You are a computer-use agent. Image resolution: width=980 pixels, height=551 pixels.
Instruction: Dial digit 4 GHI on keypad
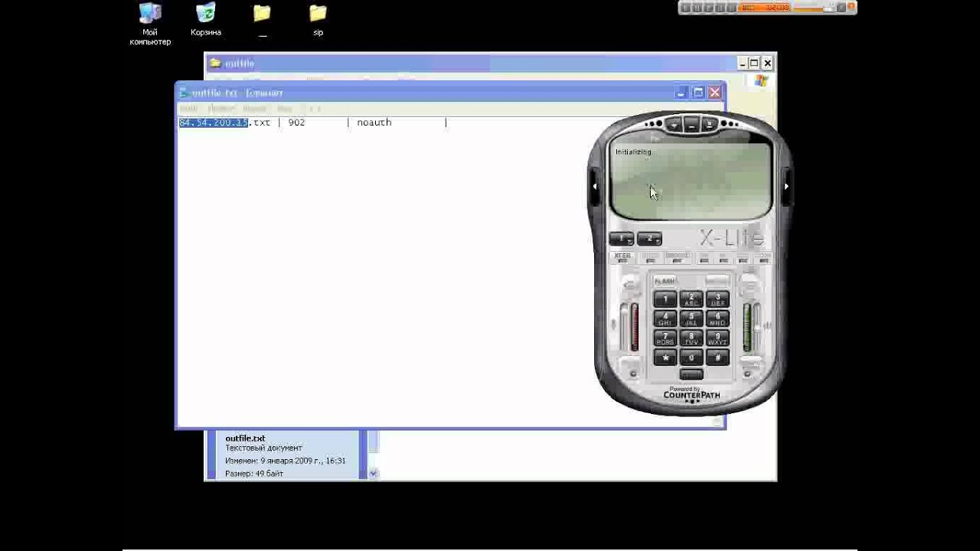click(665, 318)
